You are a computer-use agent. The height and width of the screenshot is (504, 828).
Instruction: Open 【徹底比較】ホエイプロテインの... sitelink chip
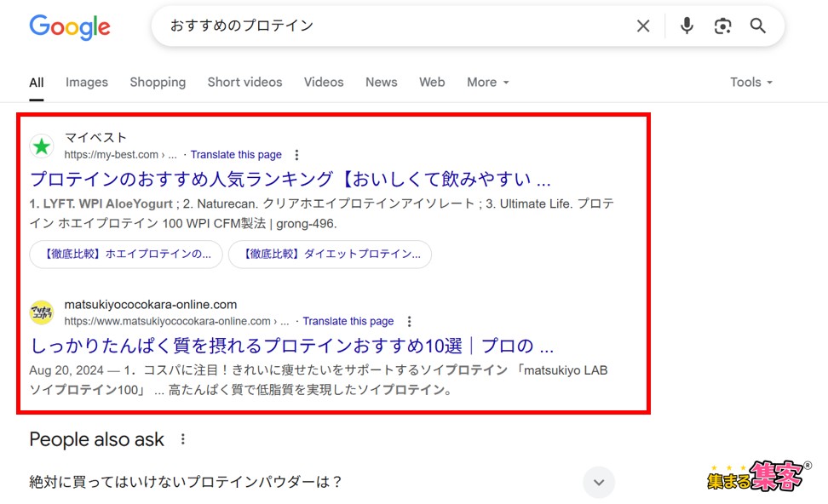pos(126,255)
